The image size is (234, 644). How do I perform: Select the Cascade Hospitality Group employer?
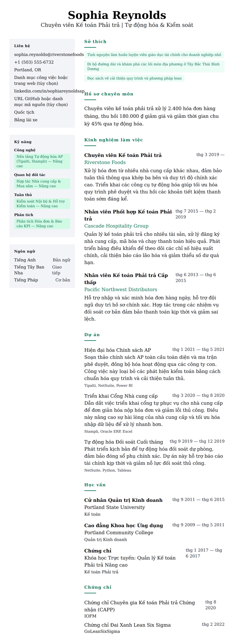[116, 226]
